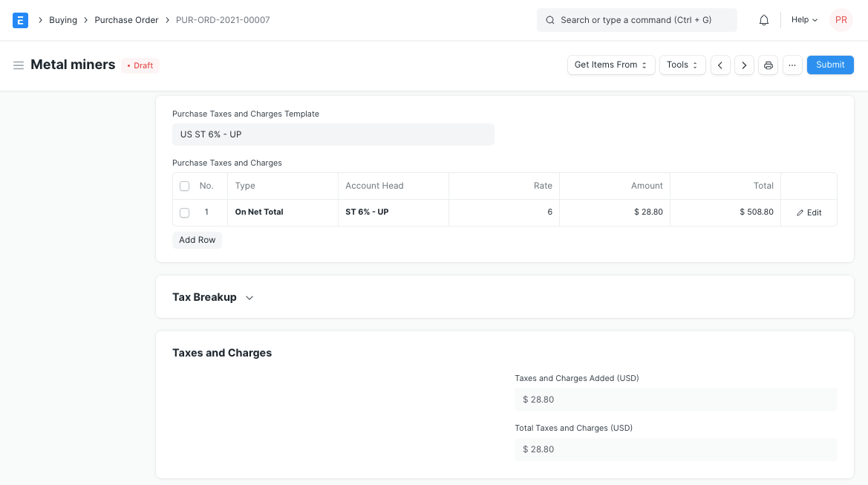Viewport: 868px width, 485px height.
Task: Navigate to Buying via the breadcrumb
Action: click(x=63, y=20)
